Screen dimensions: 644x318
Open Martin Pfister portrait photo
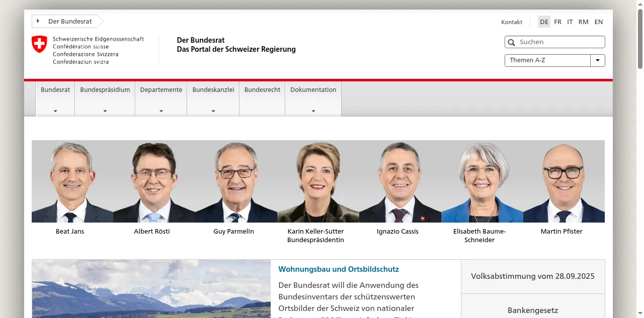564,181
